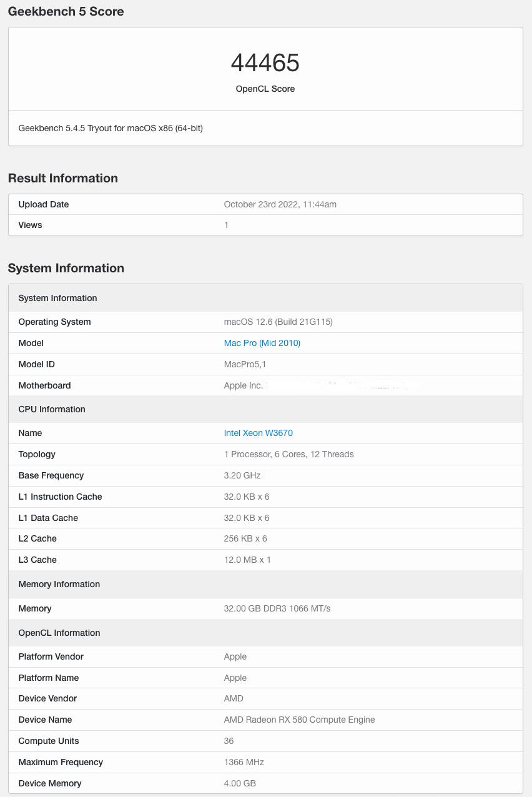Click the CPU Information table header

point(265,409)
